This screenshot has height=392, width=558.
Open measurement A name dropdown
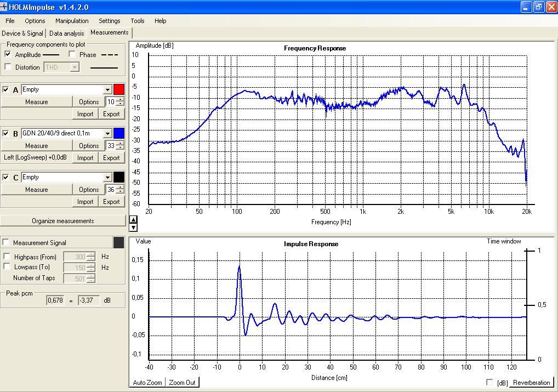pyautogui.click(x=107, y=90)
